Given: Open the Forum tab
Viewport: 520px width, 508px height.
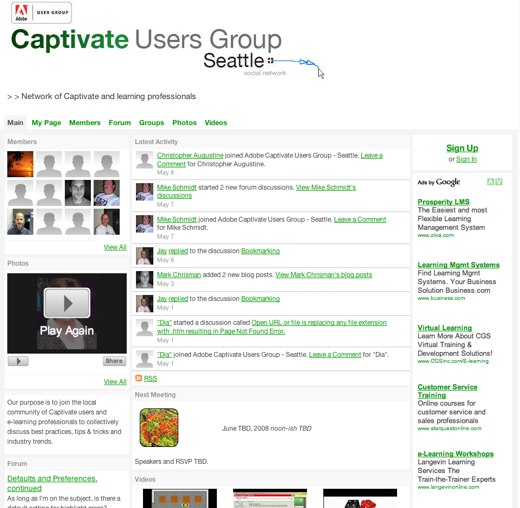Looking at the screenshot, I should 120,123.
